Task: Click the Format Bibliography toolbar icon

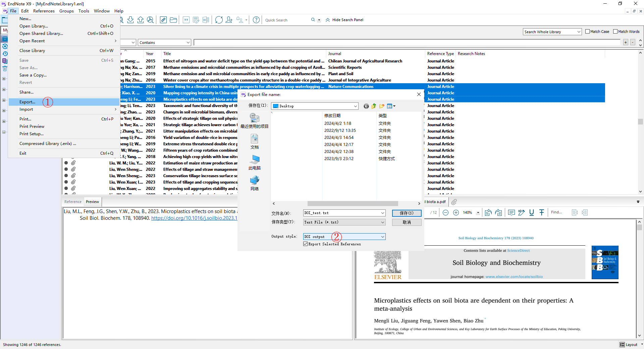Action: [196, 20]
